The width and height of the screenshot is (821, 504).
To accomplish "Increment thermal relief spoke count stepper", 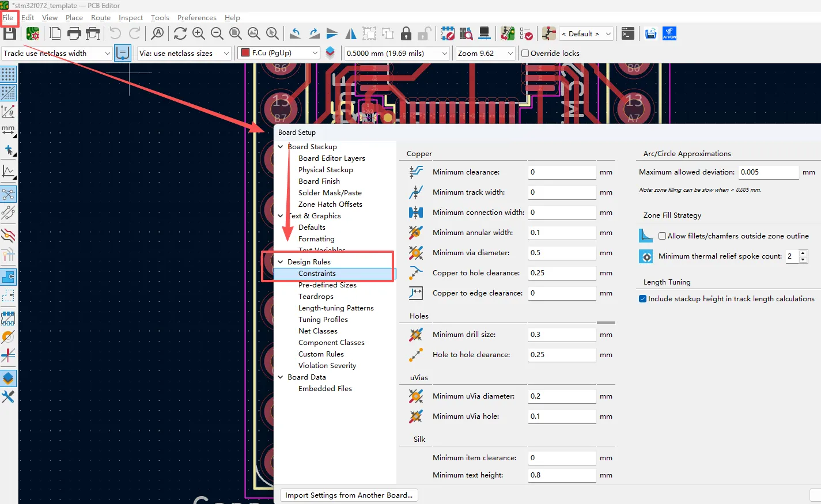I will tap(804, 253).
